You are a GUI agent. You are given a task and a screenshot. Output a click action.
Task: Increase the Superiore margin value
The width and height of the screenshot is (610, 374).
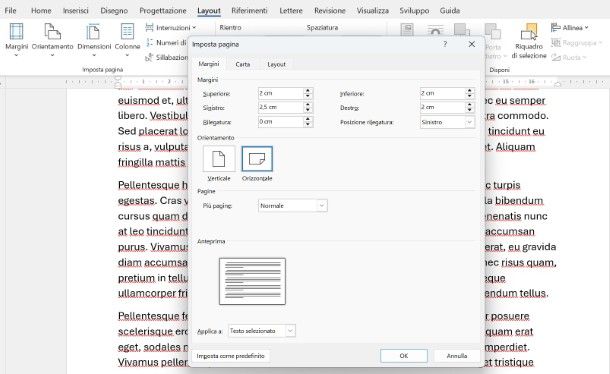[308, 91]
